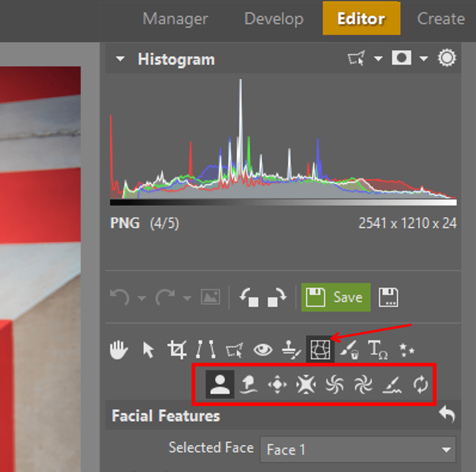The width and height of the screenshot is (476, 472).
Task: Click the 2541 x 1210 x 24 dimensions text
Action: pos(407,223)
